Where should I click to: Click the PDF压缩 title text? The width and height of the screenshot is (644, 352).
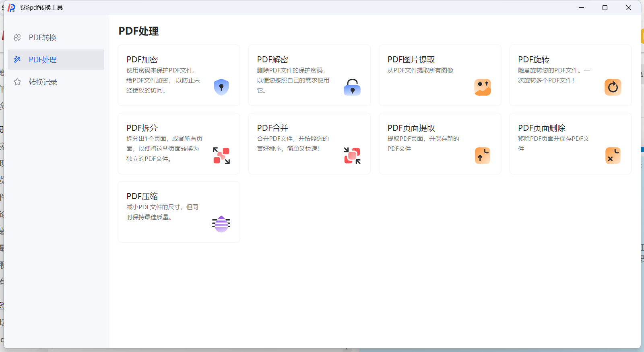click(x=142, y=196)
